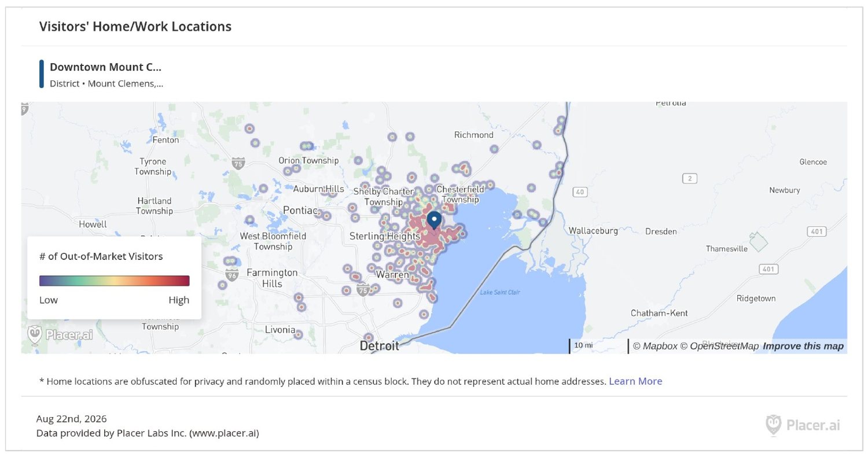The height and width of the screenshot is (456, 868).
Task: Click the Newbury map label
Action: tap(785, 190)
